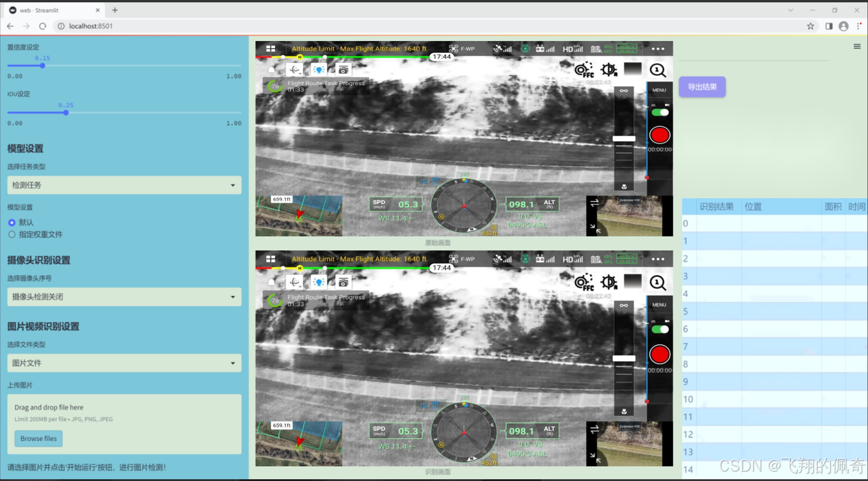This screenshot has height=481, width=868.
Task: Reload the page with browser refresh button
Action: coord(42,26)
